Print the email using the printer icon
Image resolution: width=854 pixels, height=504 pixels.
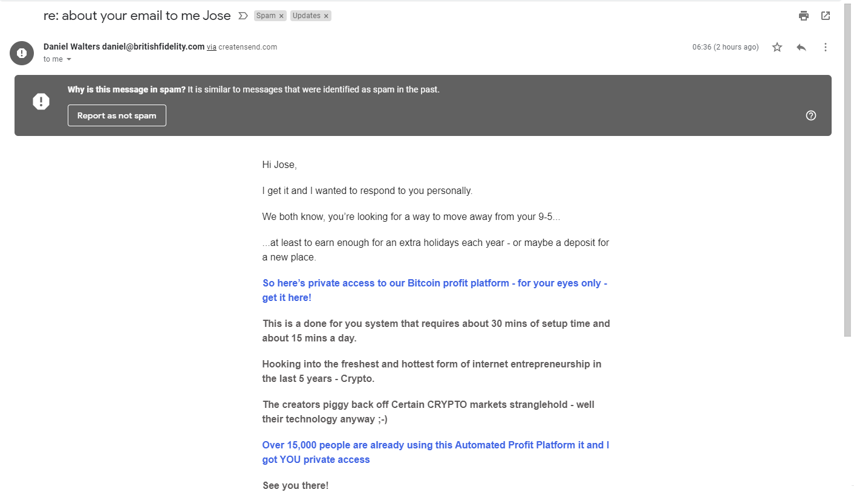coord(804,16)
